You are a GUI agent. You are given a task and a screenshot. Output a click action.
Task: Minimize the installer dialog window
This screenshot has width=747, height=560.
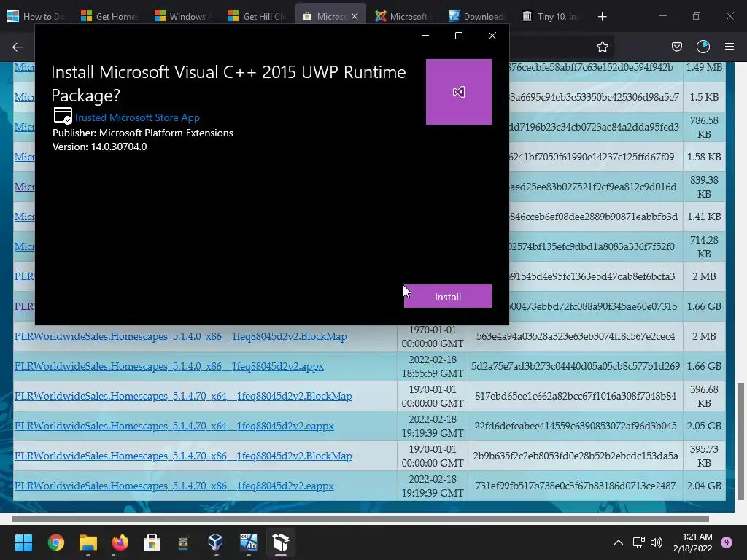[425, 36]
